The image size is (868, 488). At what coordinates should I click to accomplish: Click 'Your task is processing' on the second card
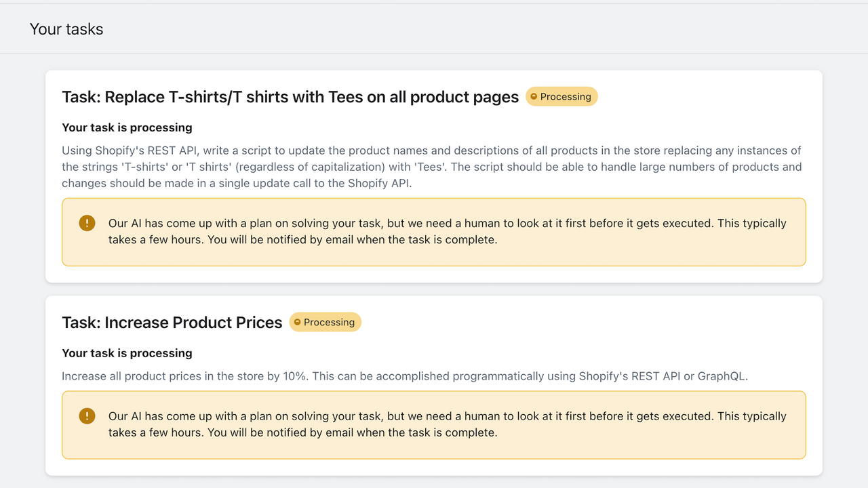pos(127,353)
